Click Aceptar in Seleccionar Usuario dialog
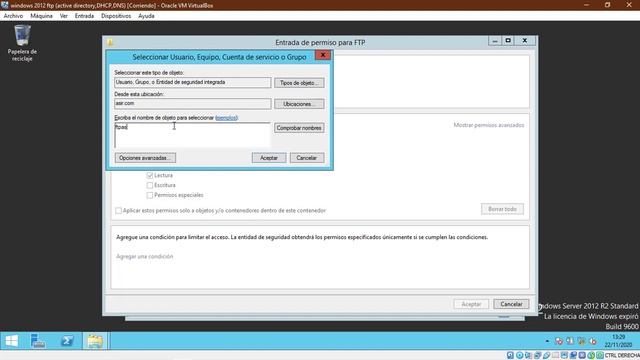The width and height of the screenshot is (640, 360). coord(269,158)
